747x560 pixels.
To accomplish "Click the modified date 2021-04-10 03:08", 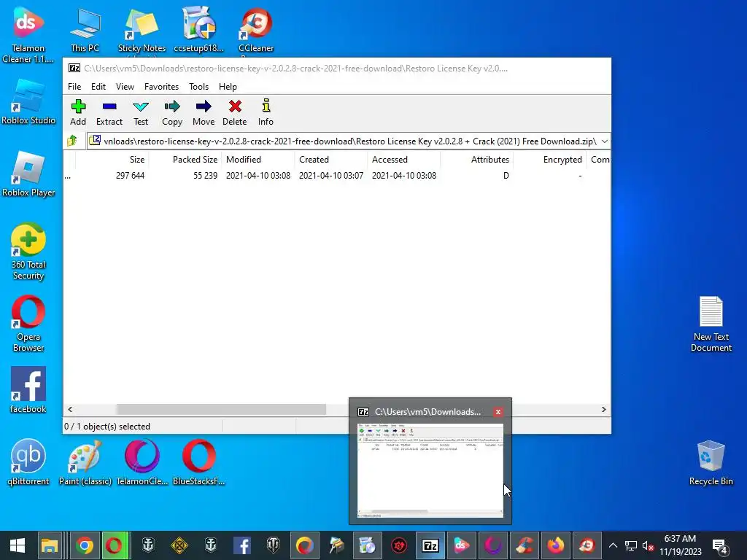I will [x=258, y=176].
